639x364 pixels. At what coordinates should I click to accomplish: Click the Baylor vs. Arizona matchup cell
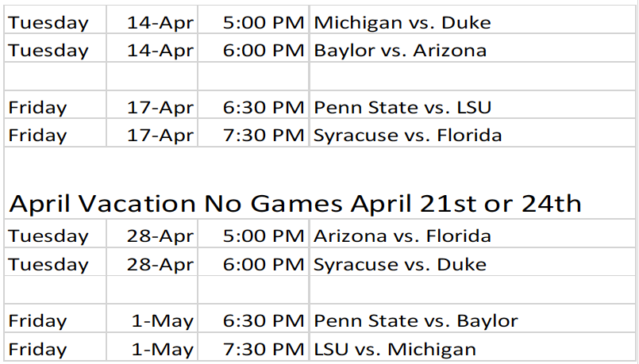coord(400,51)
